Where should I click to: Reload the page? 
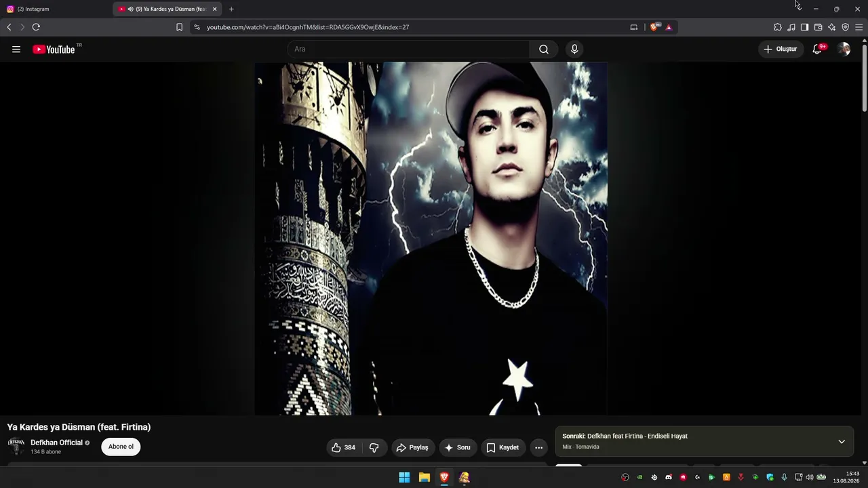click(36, 27)
